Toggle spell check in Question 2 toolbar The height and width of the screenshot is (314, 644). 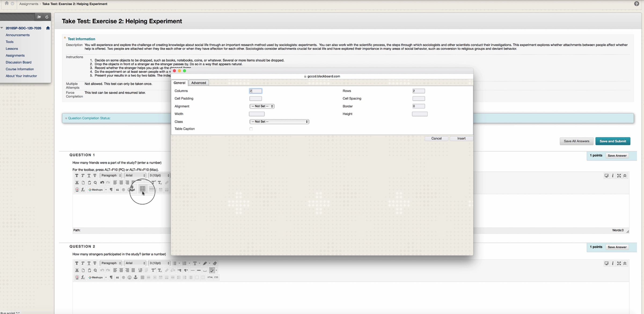click(212, 270)
